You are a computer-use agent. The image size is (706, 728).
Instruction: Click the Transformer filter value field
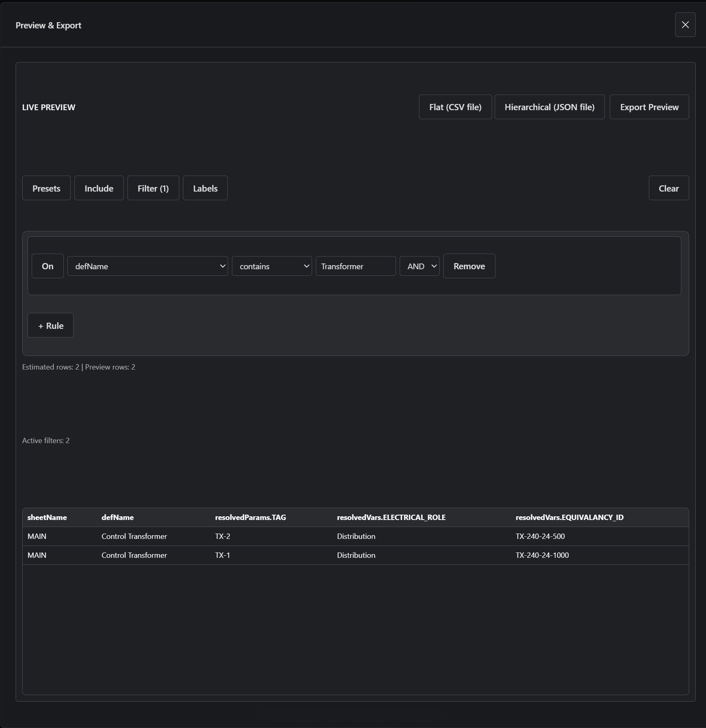(x=356, y=266)
